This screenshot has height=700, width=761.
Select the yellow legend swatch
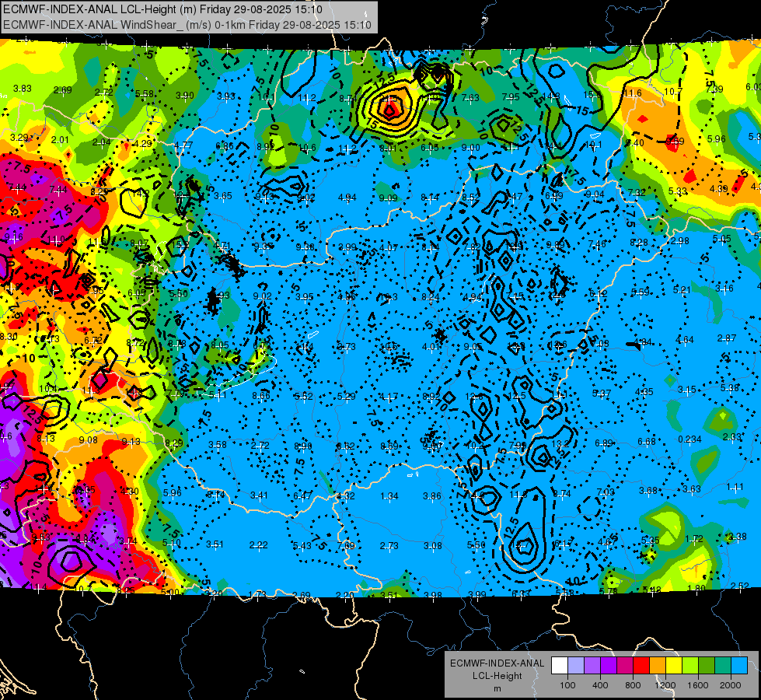click(674, 666)
